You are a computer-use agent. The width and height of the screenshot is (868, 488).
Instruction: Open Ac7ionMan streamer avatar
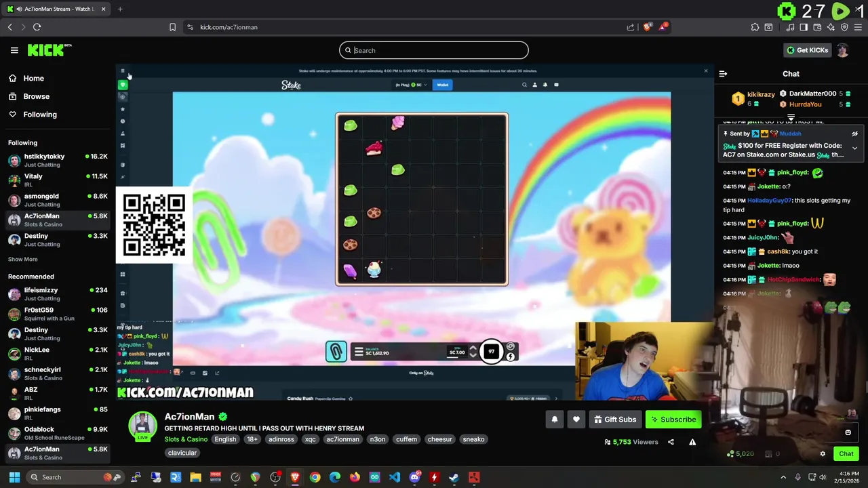coord(142,425)
